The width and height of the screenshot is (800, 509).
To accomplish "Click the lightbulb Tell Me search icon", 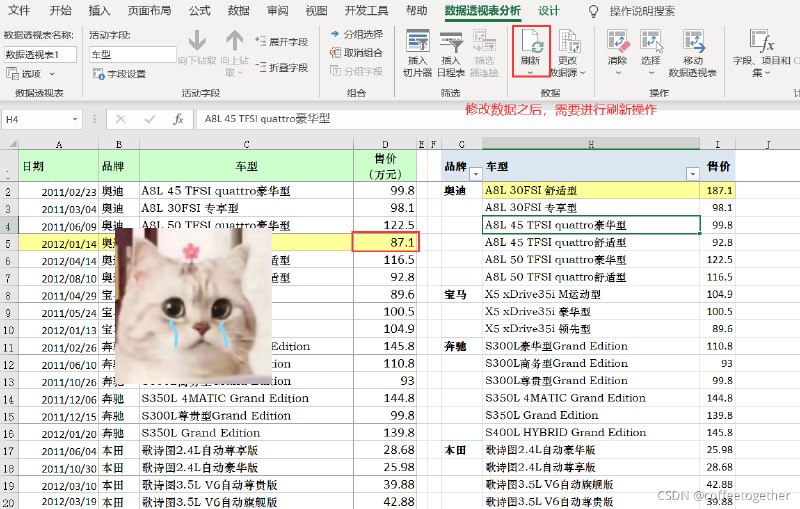I will point(593,11).
